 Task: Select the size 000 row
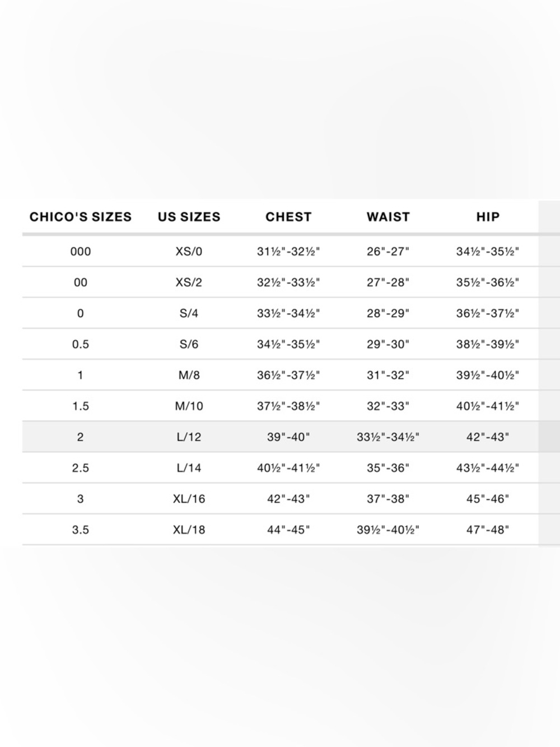click(280, 252)
